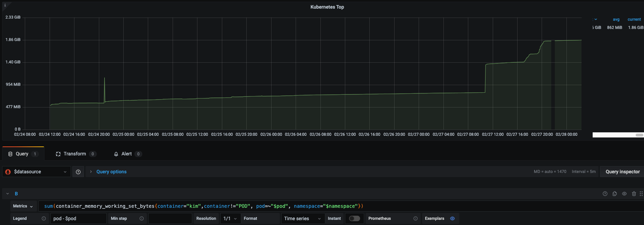
Task: Duplicate query B with the copy icon
Action: pos(614,194)
